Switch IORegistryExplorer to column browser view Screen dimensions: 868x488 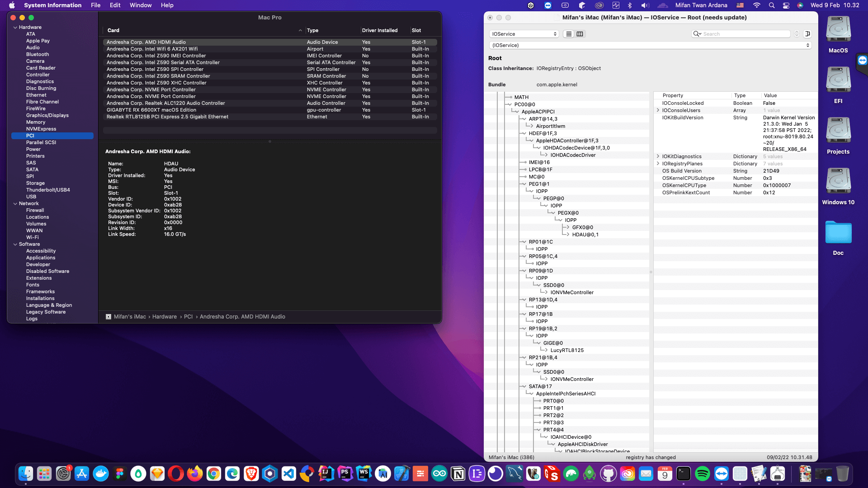point(580,34)
